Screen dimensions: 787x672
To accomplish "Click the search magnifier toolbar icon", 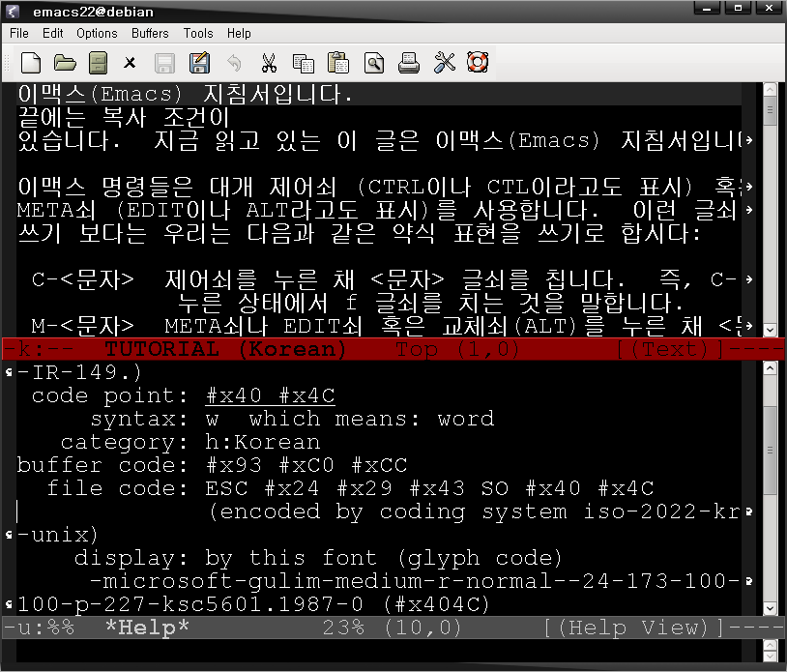I will [x=373, y=64].
